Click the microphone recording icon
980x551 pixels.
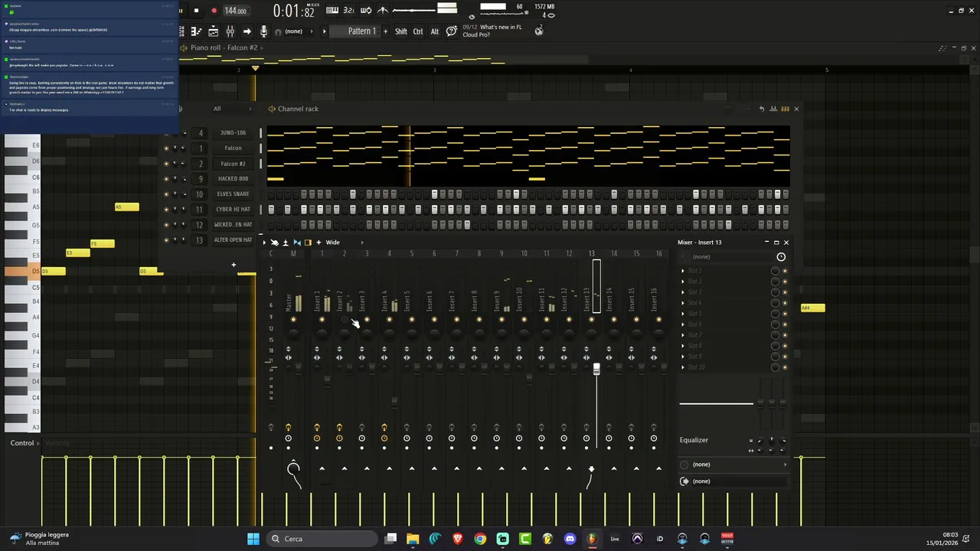click(x=263, y=31)
